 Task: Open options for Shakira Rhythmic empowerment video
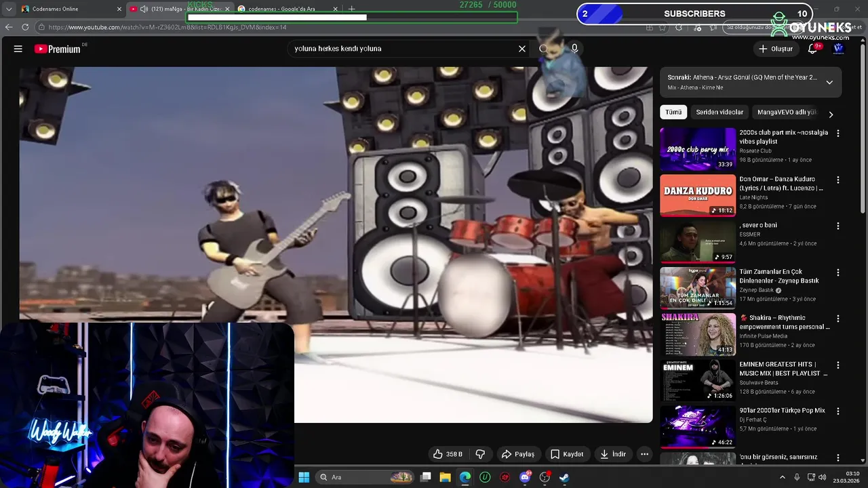(838, 319)
